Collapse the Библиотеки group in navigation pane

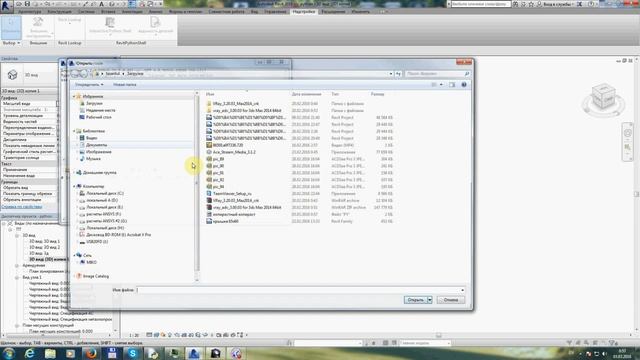click(x=74, y=131)
